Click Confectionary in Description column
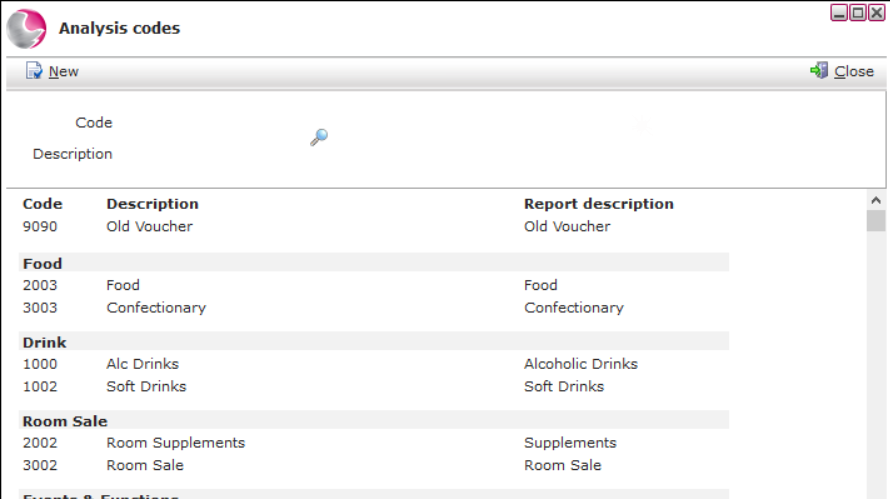Image resolution: width=890 pixels, height=499 pixels. [156, 308]
